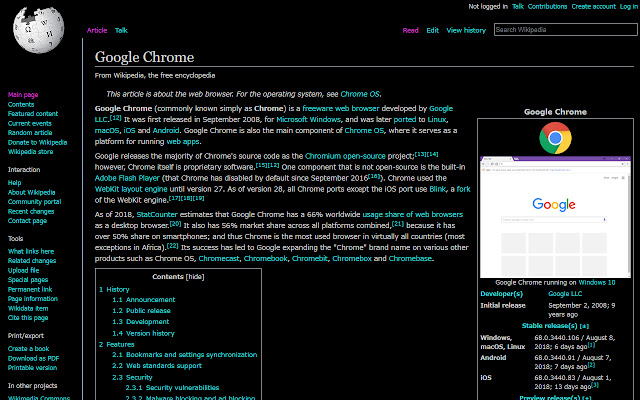Open the Article tab

pyautogui.click(x=97, y=31)
